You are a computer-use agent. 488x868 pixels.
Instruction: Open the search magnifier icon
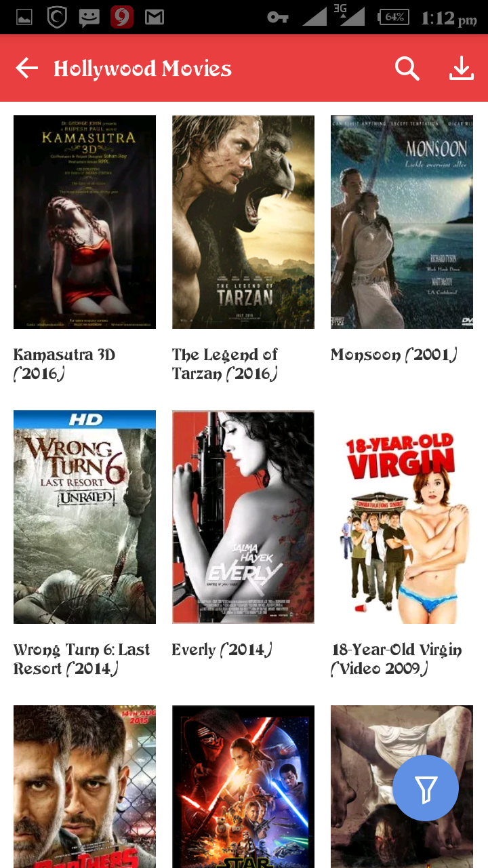407,68
